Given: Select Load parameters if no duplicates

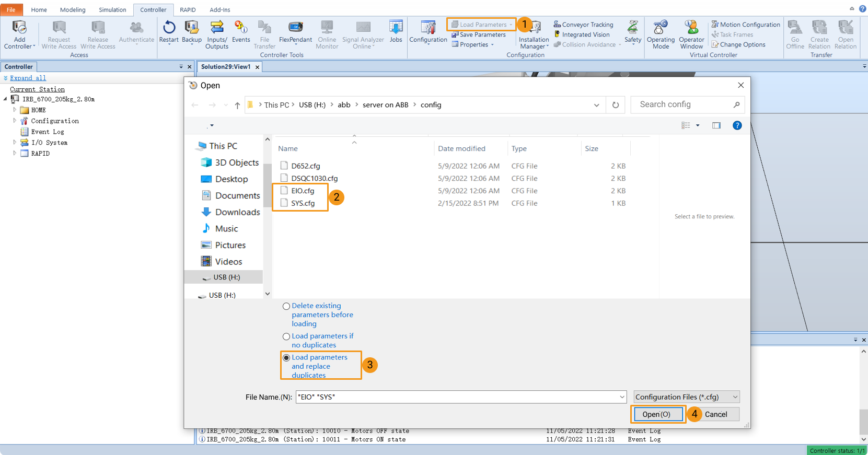Looking at the screenshot, I should click(x=286, y=336).
